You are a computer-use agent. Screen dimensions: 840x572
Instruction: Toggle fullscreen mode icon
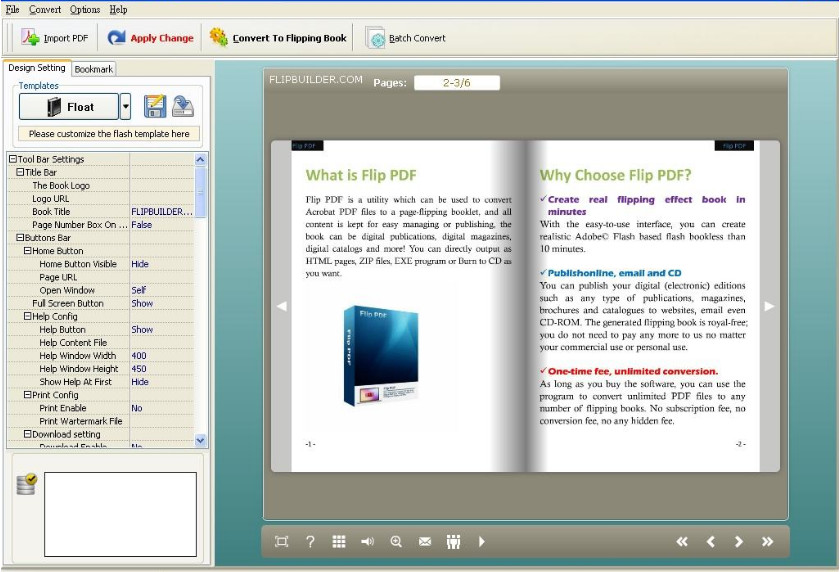[281, 541]
